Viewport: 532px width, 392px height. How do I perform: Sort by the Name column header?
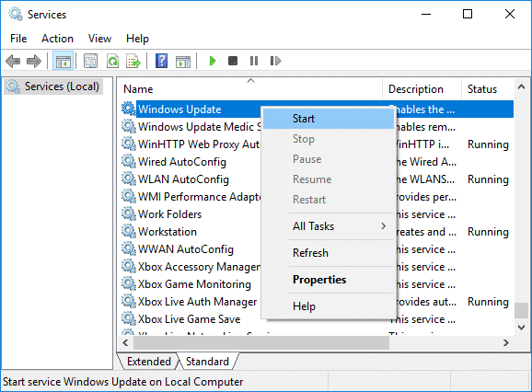250,89
